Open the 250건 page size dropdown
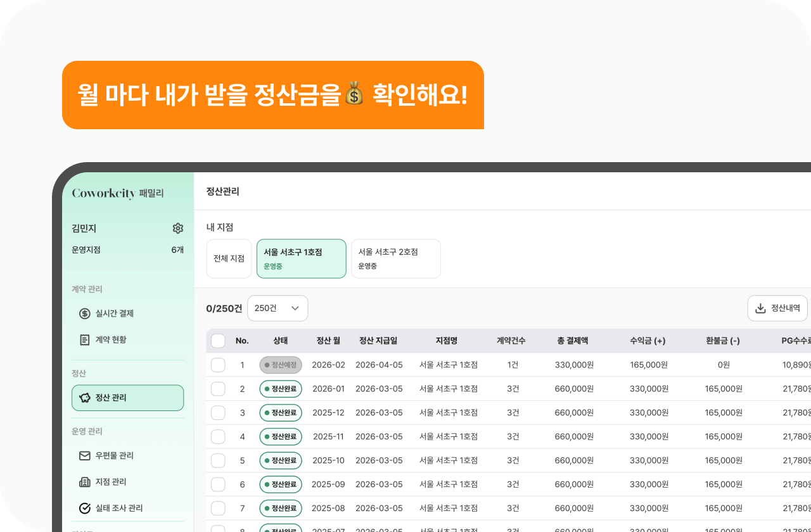The image size is (811, 532). pos(278,308)
